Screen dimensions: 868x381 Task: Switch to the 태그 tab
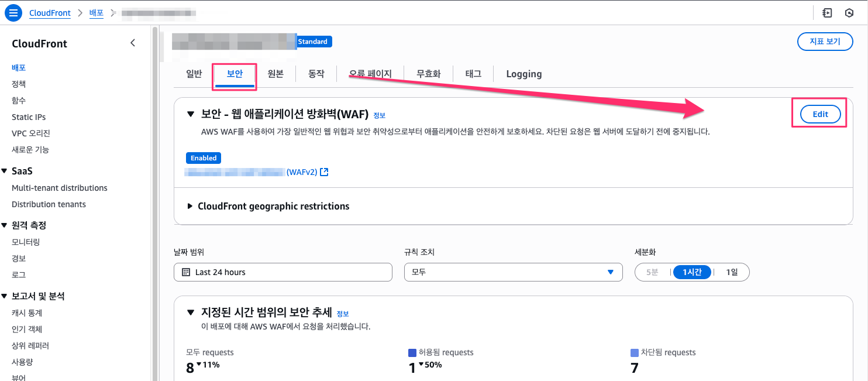(x=473, y=74)
